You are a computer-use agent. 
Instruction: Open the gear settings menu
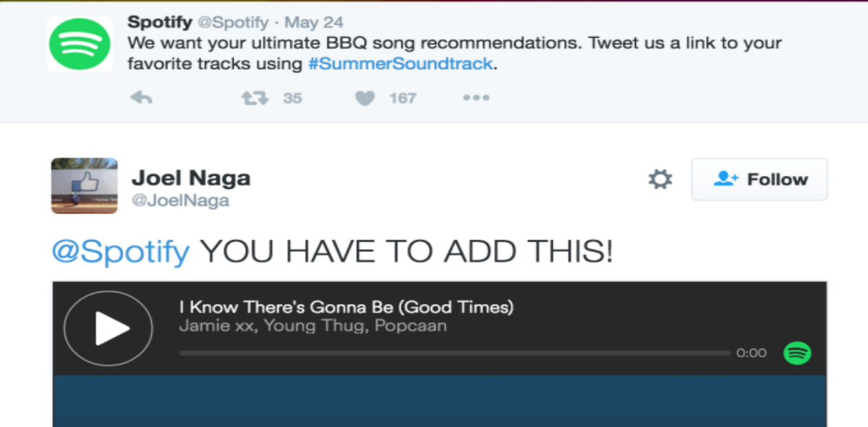660,179
